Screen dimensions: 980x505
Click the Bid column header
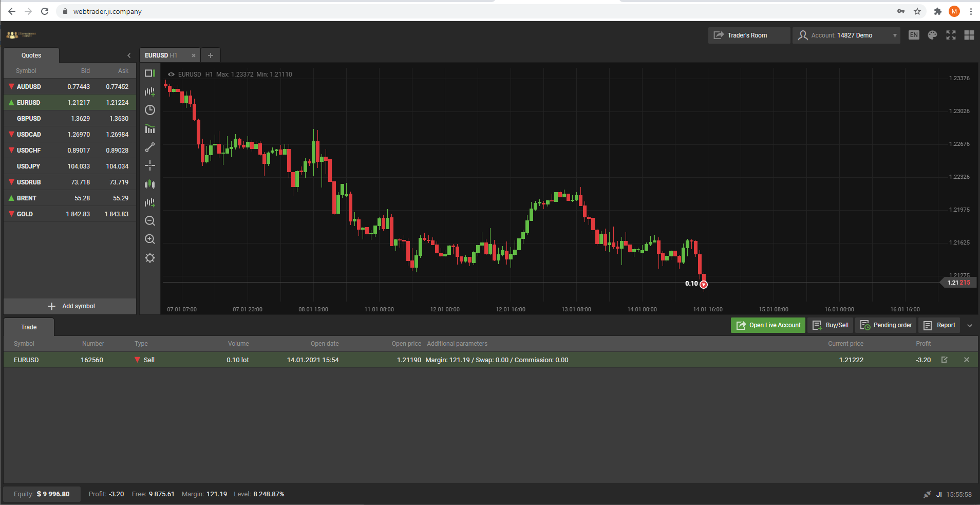point(85,71)
